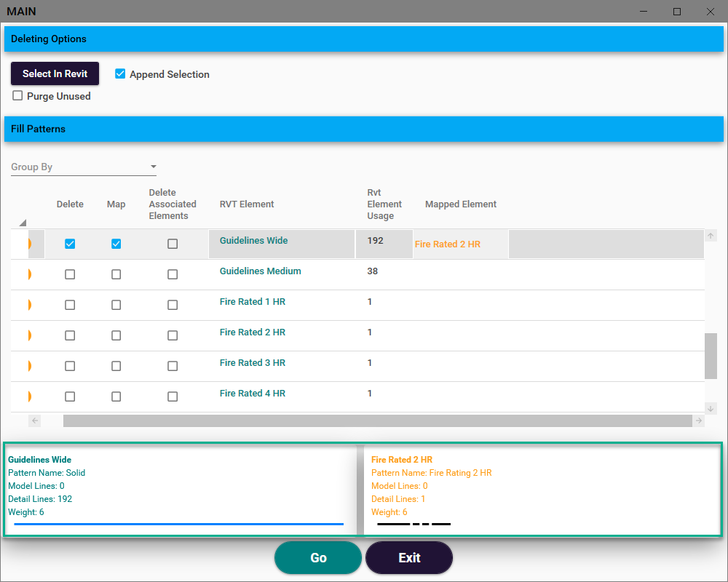Image resolution: width=728 pixels, height=582 pixels.
Task: Sort by Mapped Element column header
Action: [x=461, y=204]
